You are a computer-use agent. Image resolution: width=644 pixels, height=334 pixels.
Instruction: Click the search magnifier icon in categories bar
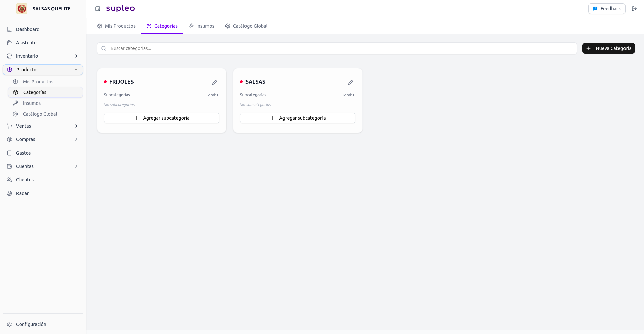tap(104, 48)
